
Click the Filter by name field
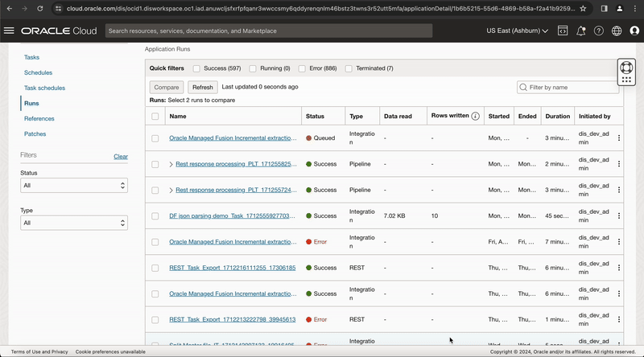tap(568, 87)
